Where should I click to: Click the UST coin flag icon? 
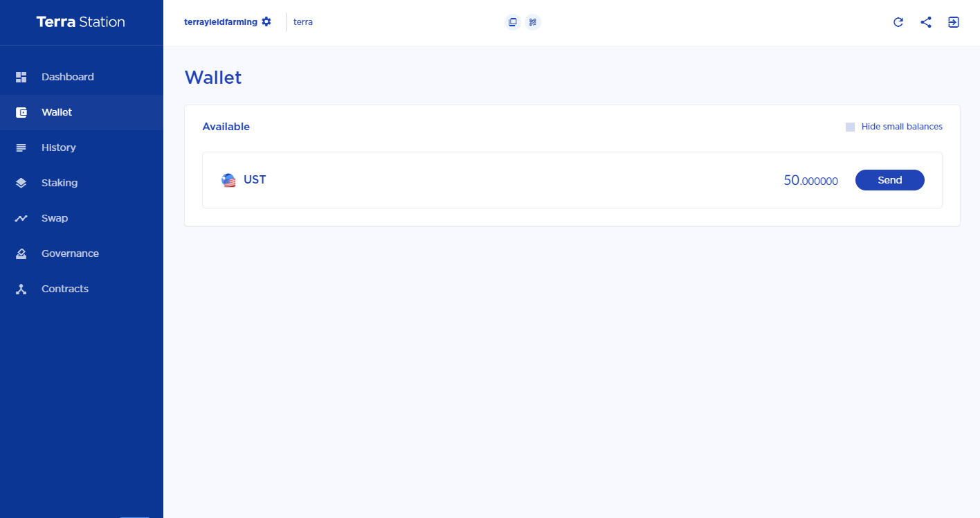click(228, 180)
